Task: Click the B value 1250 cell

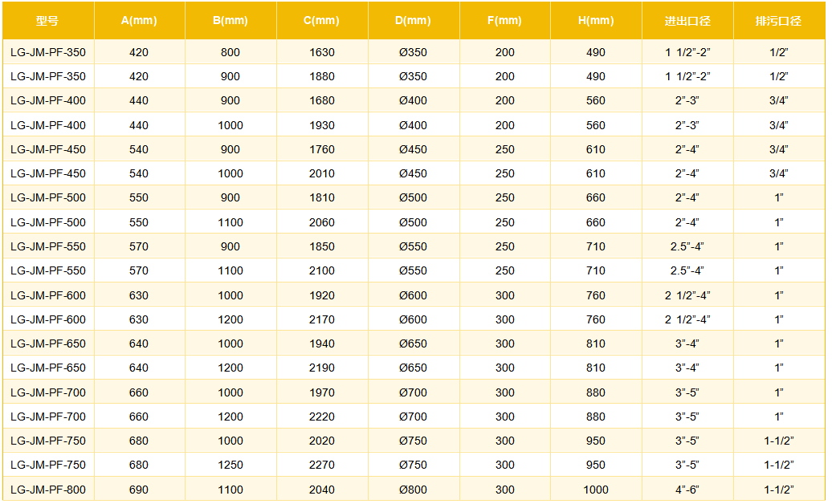Action: tap(230, 465)
